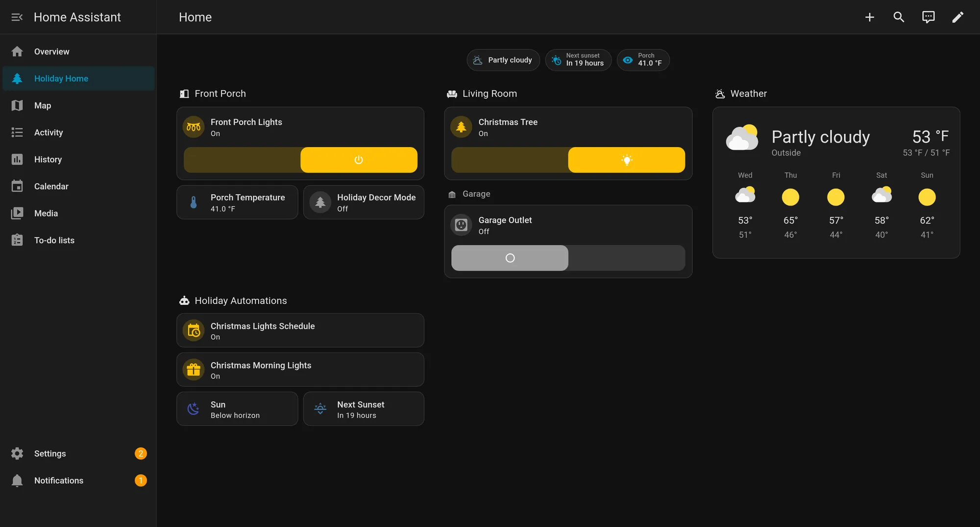Turn on the Garage Outlet switch

click(568, 258)
